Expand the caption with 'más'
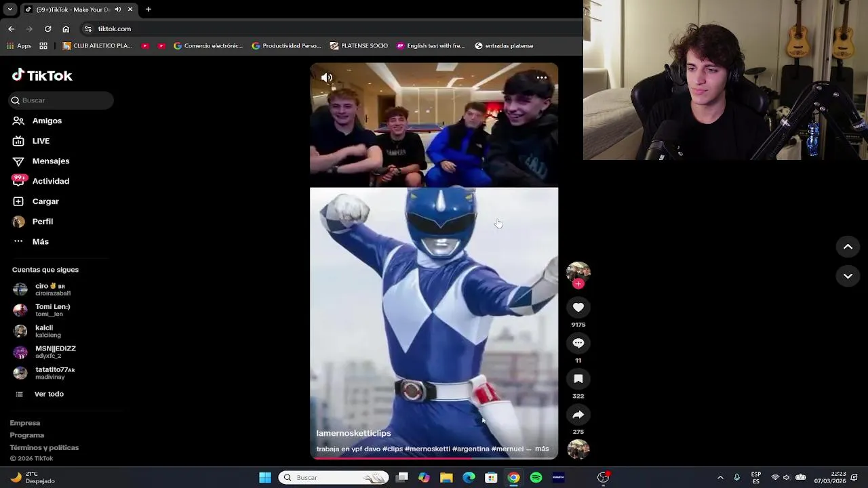This screenshot has height=488, width=868. pos(542,449)
